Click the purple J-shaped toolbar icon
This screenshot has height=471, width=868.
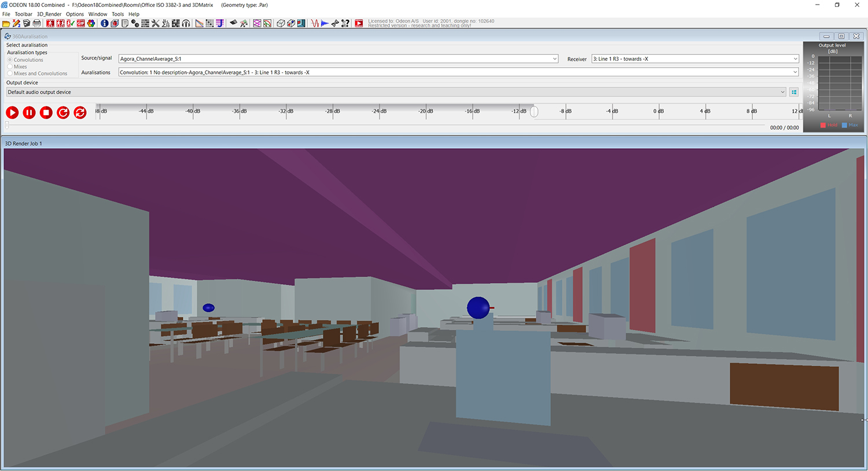(x=220, y=23)
